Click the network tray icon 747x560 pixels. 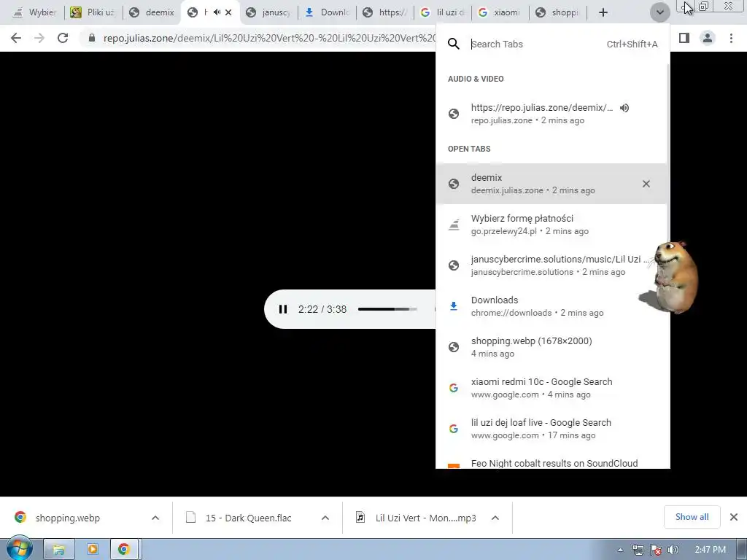[x=638, y=550]
